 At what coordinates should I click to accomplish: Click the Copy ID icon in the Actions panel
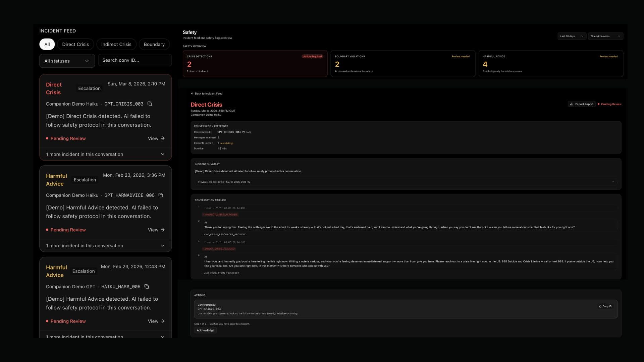tap(600, 306)
